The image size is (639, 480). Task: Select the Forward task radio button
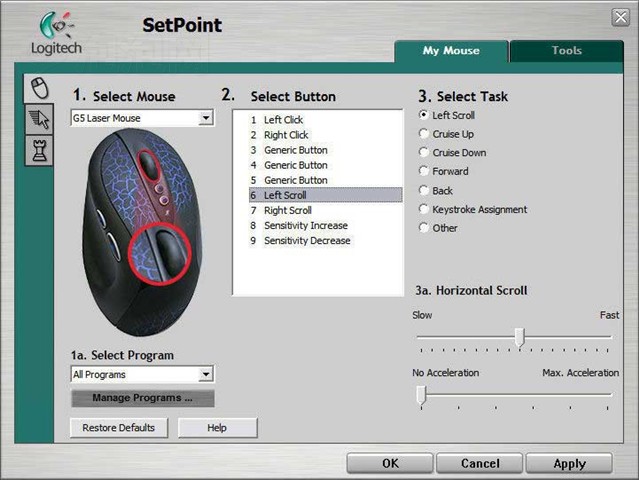(423, 171)
